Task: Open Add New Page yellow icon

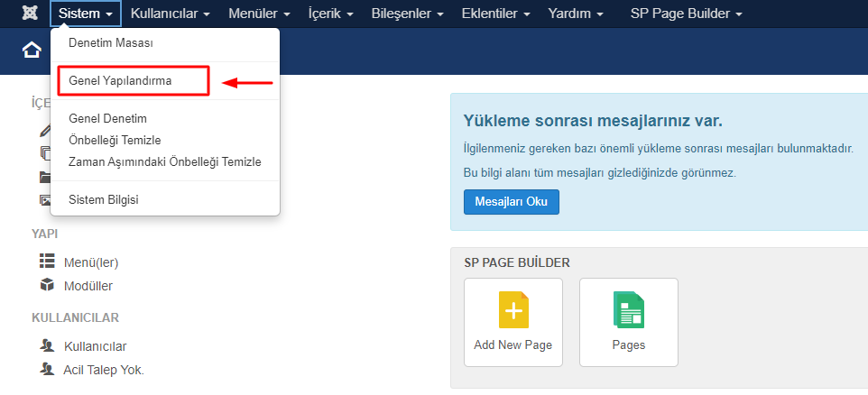Action: click(x=512, y=308)
